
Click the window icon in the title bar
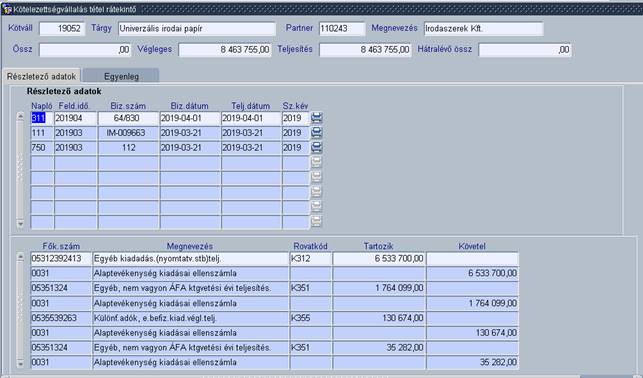[x=7, y=9]
